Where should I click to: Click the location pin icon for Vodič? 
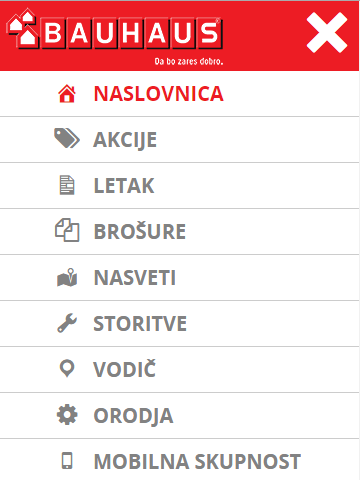coord(67,369)
